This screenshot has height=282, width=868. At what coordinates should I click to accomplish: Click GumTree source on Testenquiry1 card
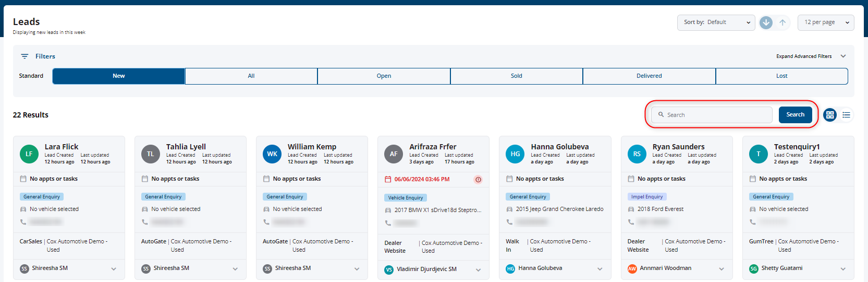coord(761,241)
